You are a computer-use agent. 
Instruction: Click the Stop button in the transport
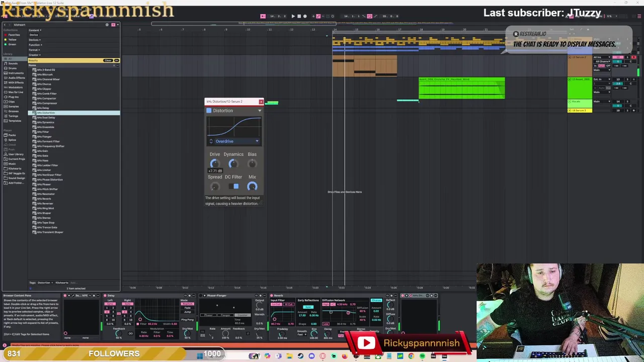click(299, 16)
